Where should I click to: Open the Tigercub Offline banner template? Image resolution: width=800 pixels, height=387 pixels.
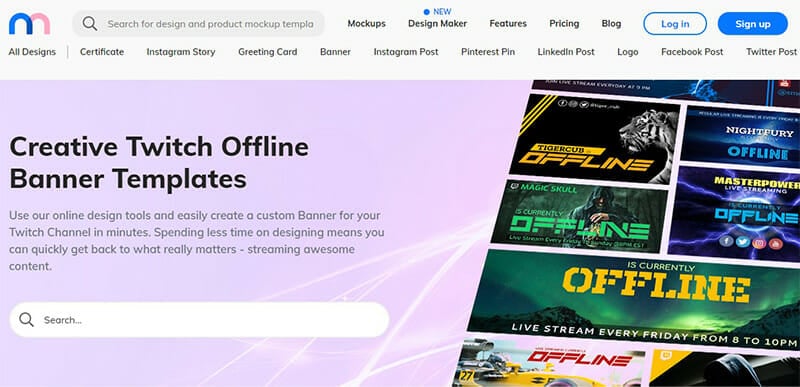click(595, 139)
